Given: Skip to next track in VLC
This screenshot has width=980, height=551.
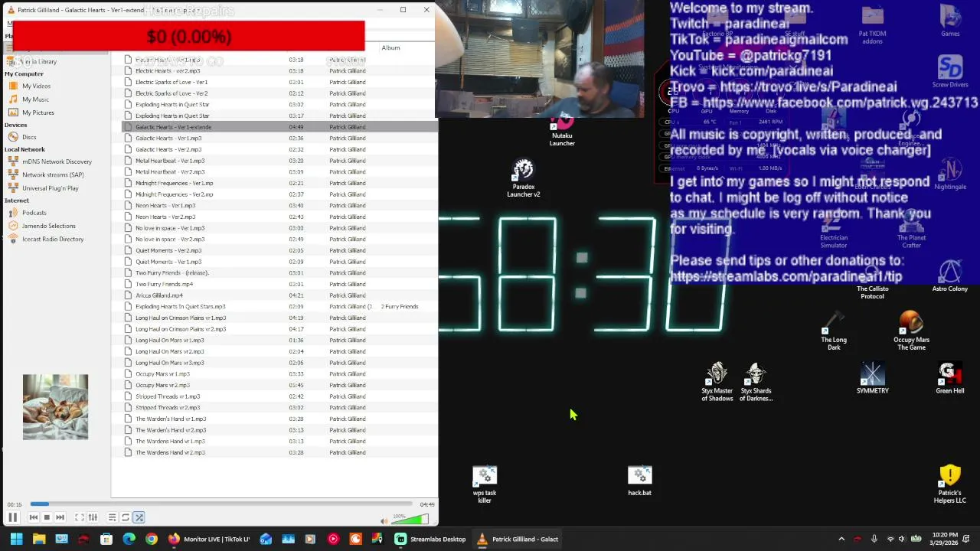Looking at the screenshot, I should pos(60,517).
